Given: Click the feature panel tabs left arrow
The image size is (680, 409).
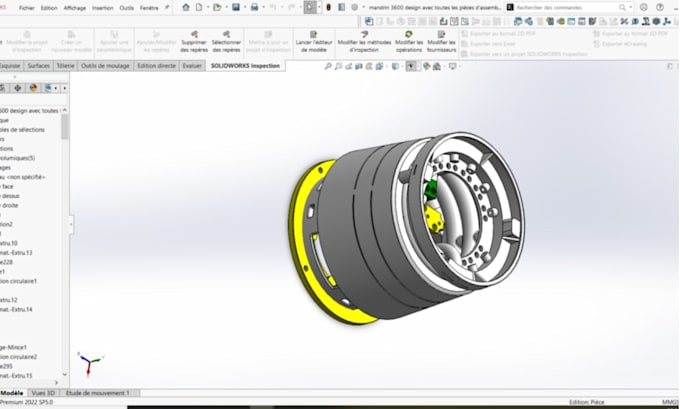Looking at the screenshot, I should (x=56, y=88).
